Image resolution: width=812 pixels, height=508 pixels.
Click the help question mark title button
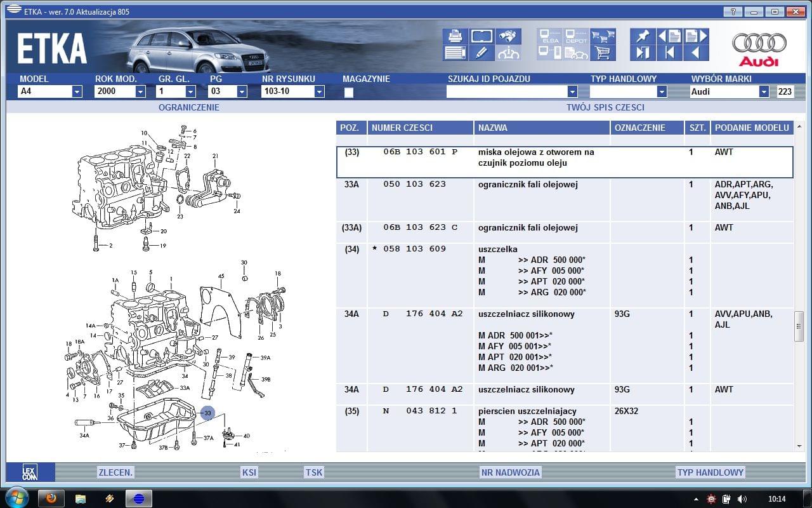pyautogui.click(x=733, y=11)
